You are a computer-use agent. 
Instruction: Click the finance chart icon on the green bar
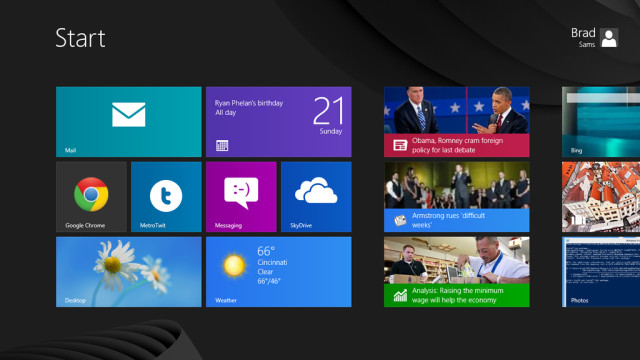pyautogui.click(x=400, y=296)
